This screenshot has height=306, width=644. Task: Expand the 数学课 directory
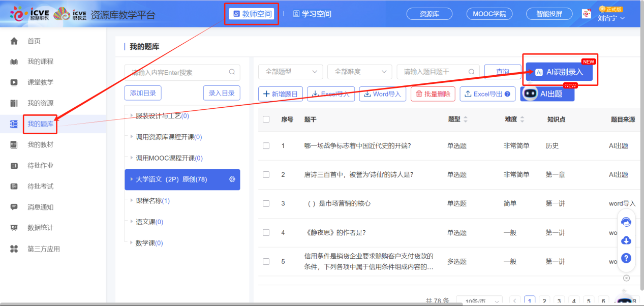pos(132,243)
